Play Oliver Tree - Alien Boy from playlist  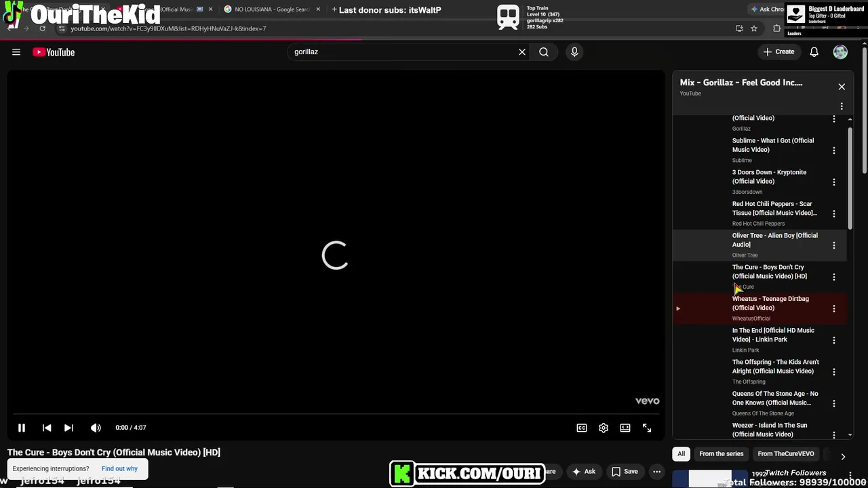coord(759,245)
